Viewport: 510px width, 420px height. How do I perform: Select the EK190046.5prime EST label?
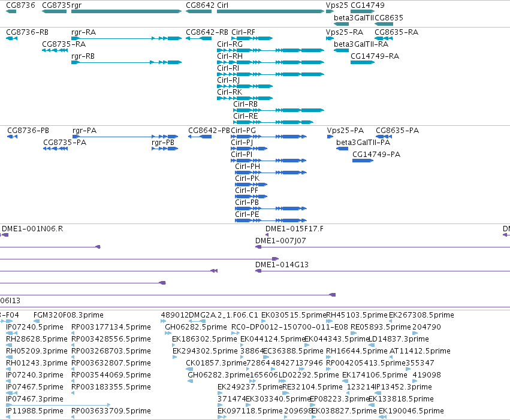411,411
